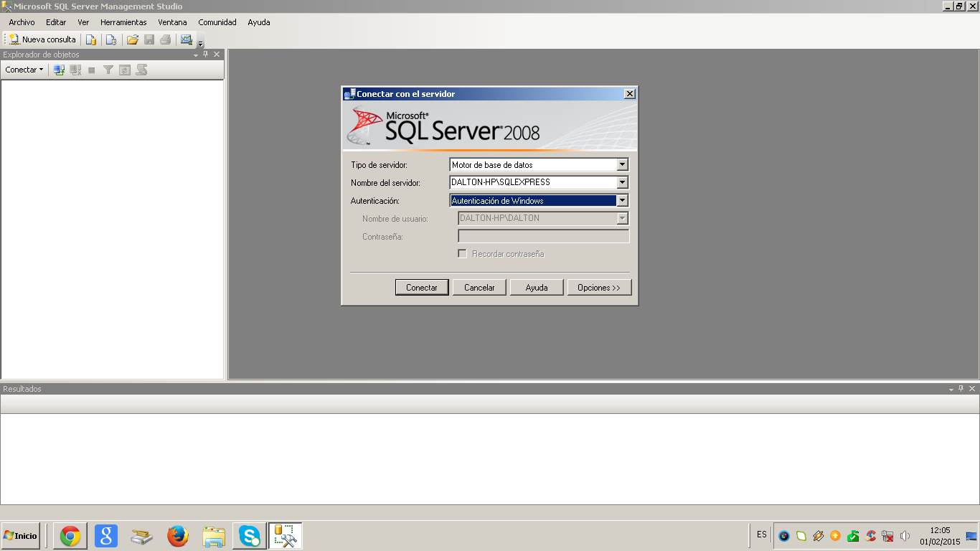The height and width of the screenshot is (551, 980).
Task: Click the print icon in toolbar
Action: pos(166,39)
